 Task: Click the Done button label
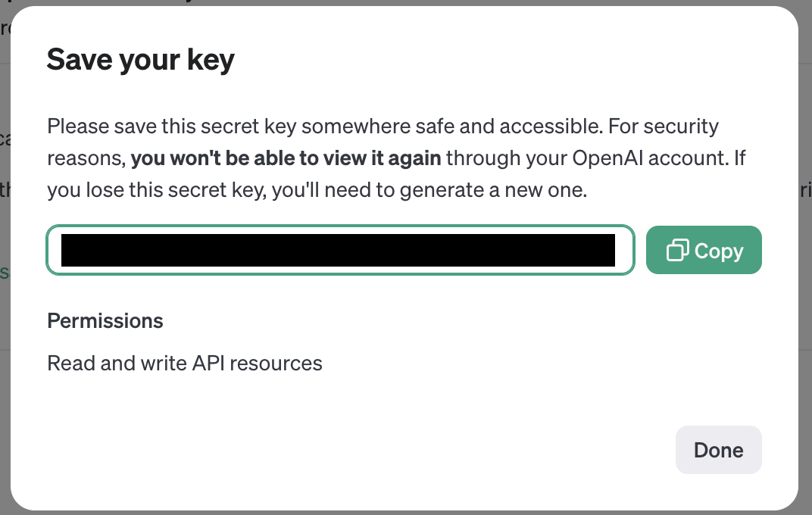coord(717,450)
